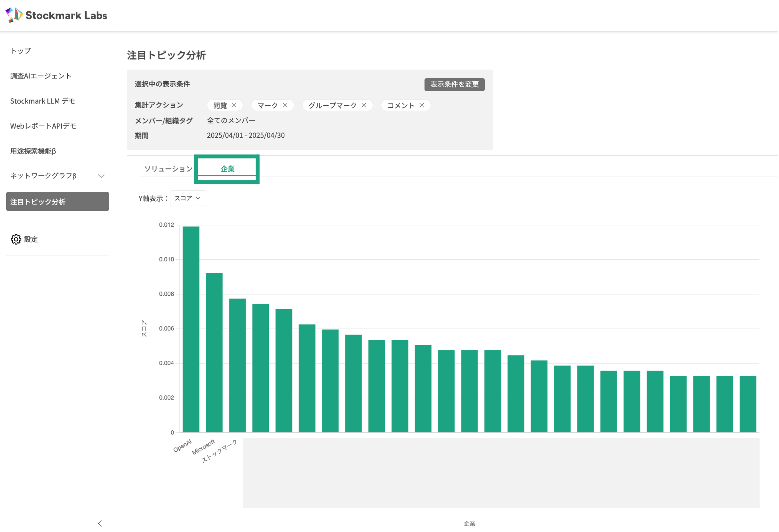The height and width of the screenshot is (532, 779).
Task: Remove the グループマーク filter chip
Action: [364, 106]
